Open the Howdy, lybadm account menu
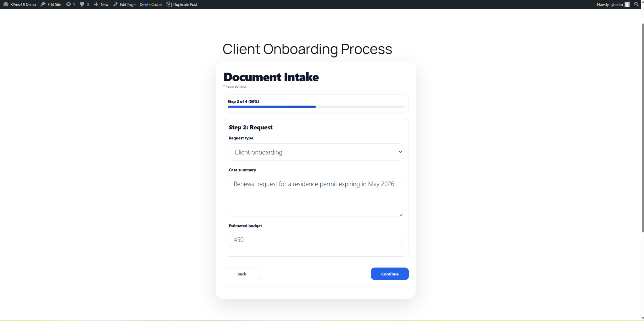Image resolution: width=644 pixels, height=321 pixels. point(609,4)
